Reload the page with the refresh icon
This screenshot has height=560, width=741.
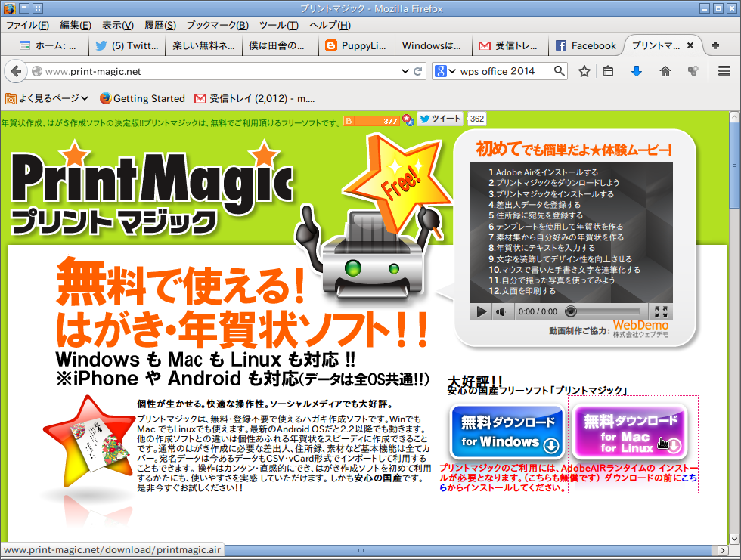417,71
